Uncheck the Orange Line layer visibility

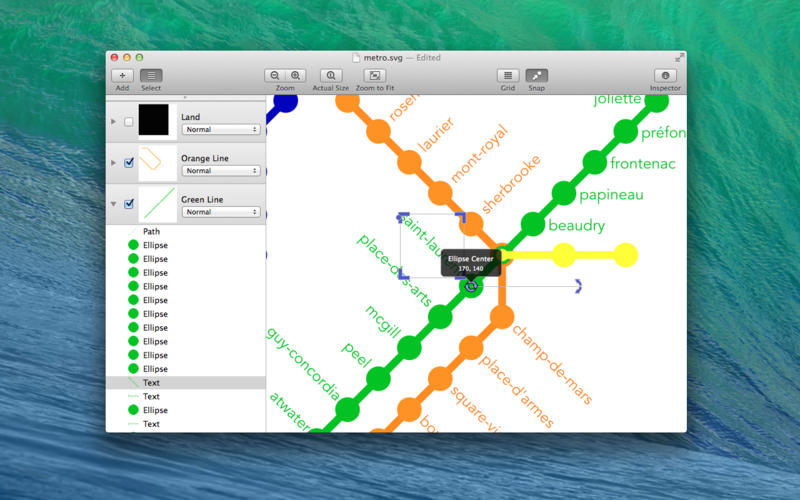[128, 163]
